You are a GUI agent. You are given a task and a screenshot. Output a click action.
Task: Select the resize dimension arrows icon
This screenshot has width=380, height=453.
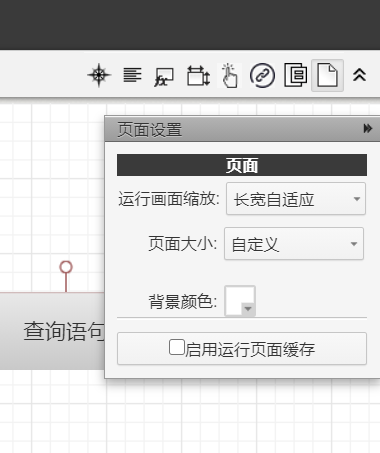pyautogui.click(x=198, y=76)
